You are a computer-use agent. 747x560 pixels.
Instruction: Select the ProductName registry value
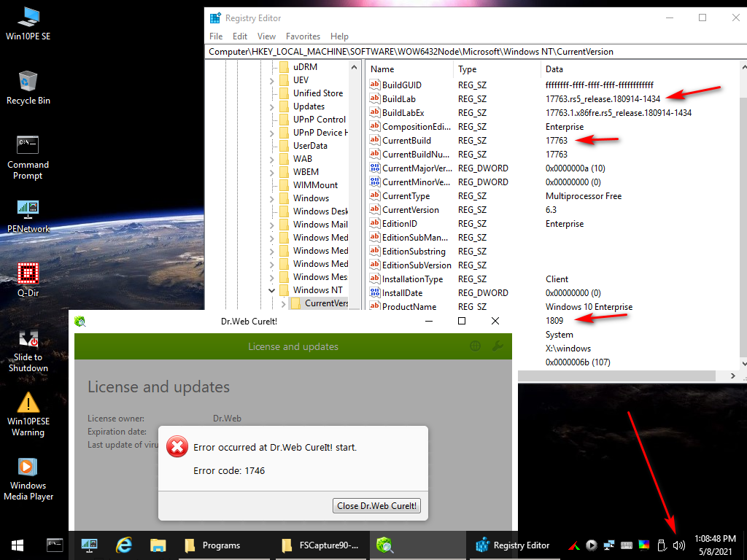tap(409, 307)
